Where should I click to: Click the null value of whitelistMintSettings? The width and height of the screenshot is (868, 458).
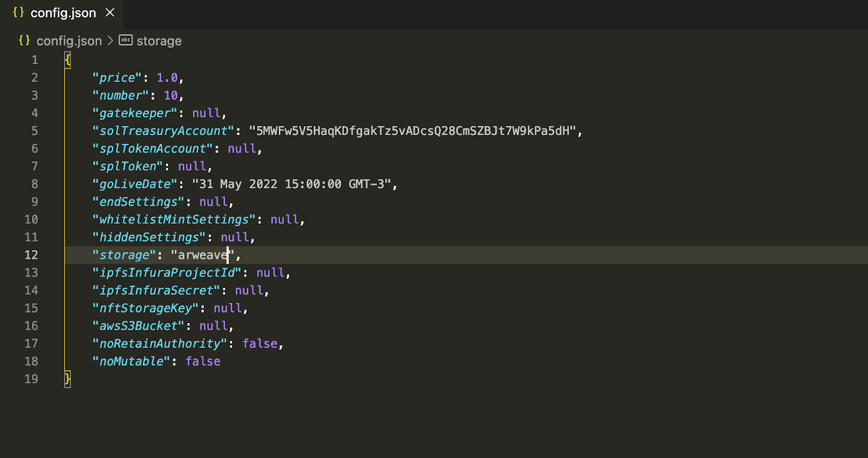[285, 220]
